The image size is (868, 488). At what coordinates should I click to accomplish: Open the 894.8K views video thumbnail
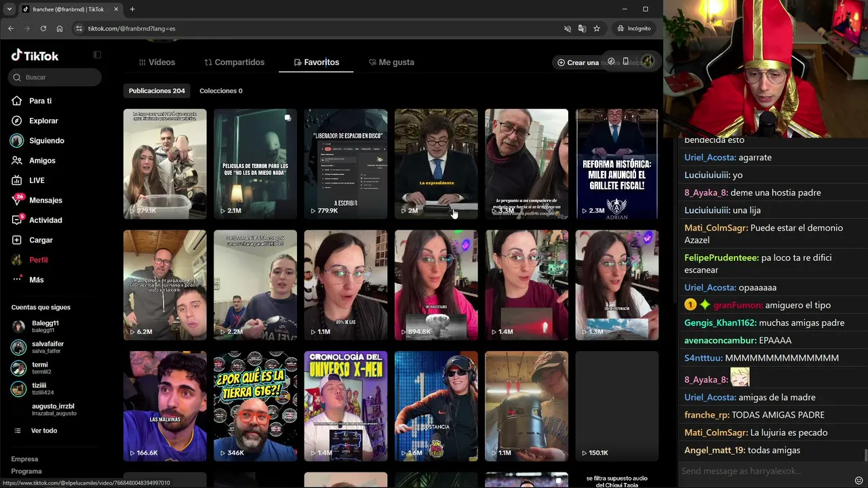[x=436, y=285]
